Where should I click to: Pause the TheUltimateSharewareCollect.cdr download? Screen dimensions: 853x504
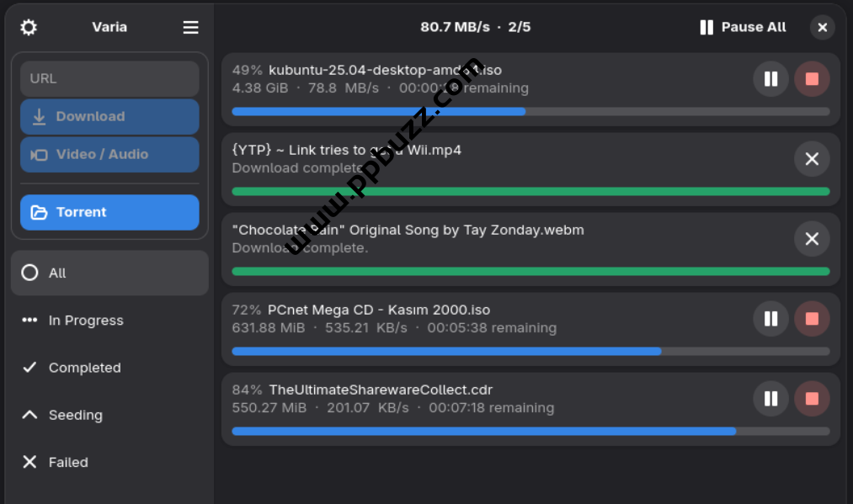770,399
